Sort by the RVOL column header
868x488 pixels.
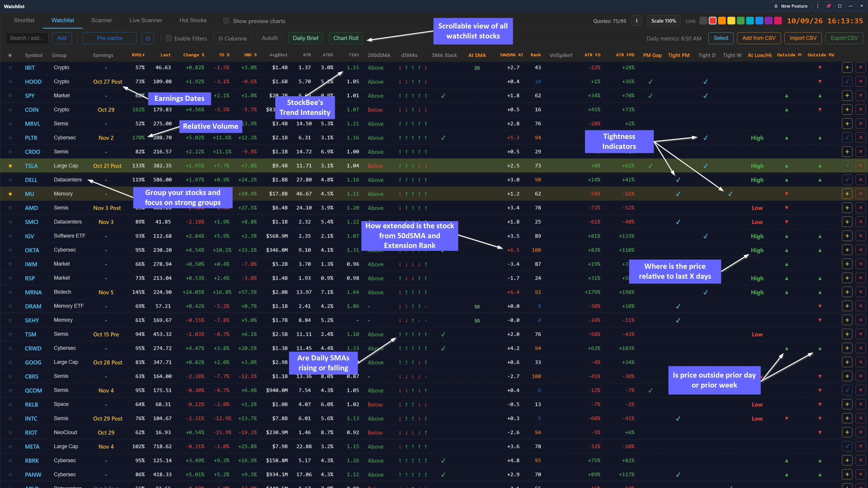[138, 55]
